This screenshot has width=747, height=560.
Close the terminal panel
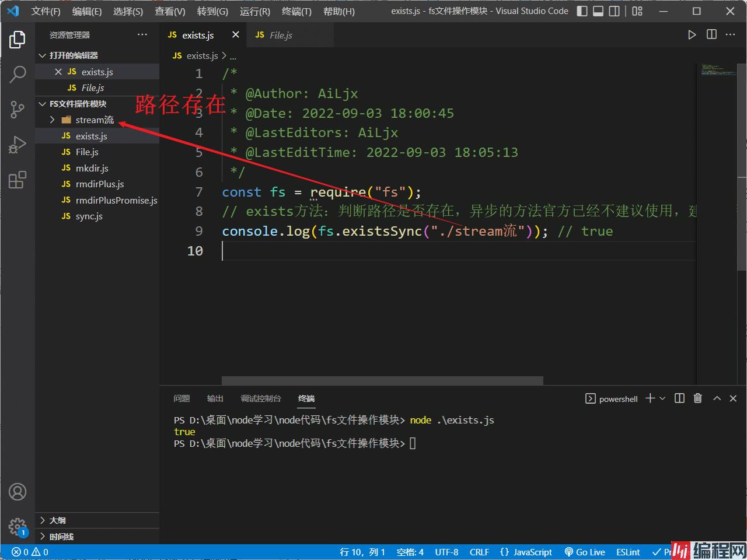click(734, 398)
